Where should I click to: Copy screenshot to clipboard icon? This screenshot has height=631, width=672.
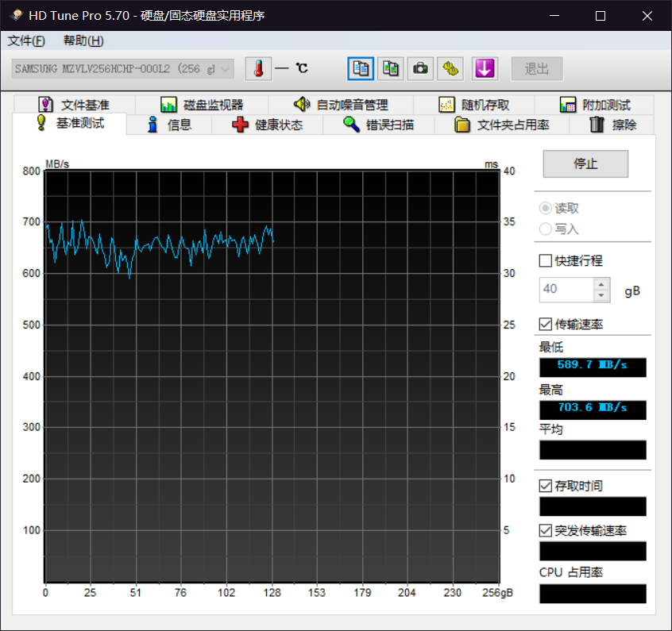pos(391,68)
